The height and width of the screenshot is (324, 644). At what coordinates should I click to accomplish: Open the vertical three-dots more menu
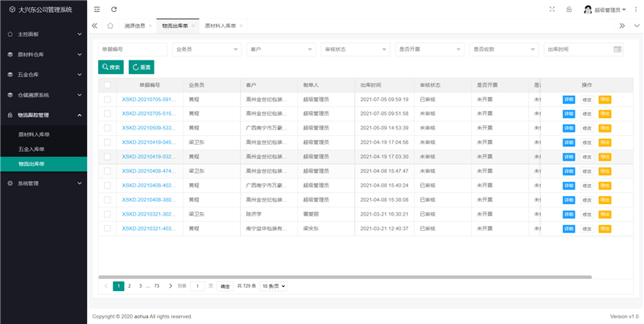click(636, 10)
